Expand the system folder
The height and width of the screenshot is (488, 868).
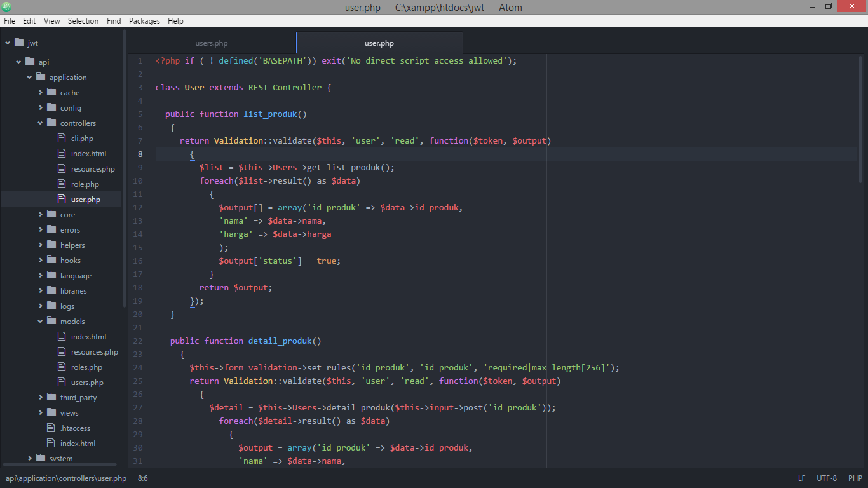tap(29, 458)
